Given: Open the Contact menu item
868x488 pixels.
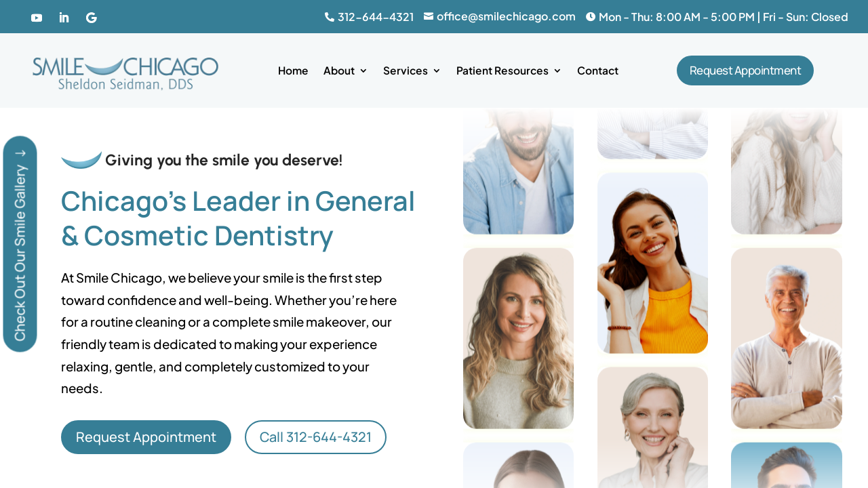Looking at the screenshot, I should pos(597,70).
